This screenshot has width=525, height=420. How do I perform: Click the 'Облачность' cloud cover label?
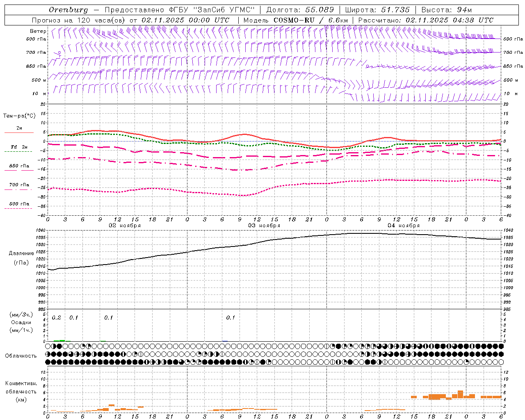[x=21, y=356]
